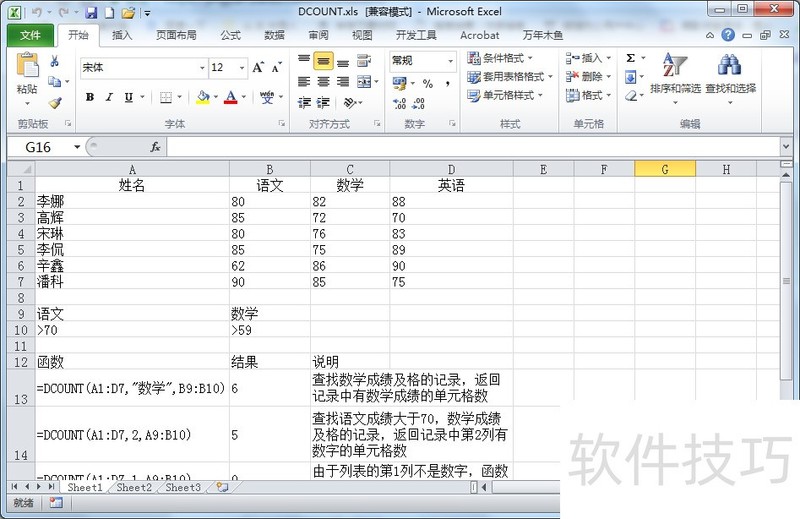Apply red font color A
Screen dimensions: 800x519
[231, 97]
